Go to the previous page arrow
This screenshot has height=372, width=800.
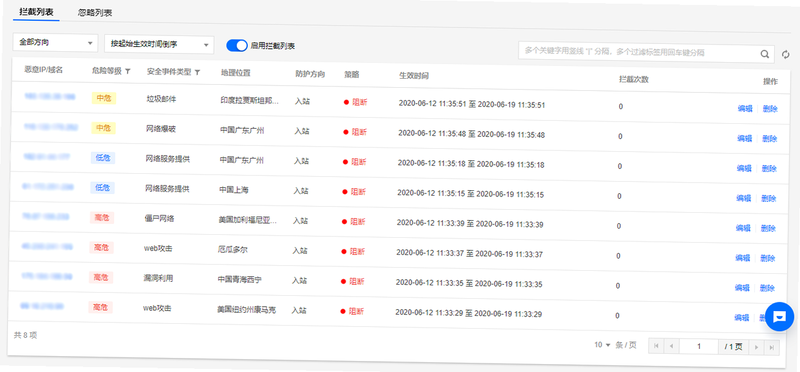670,346
